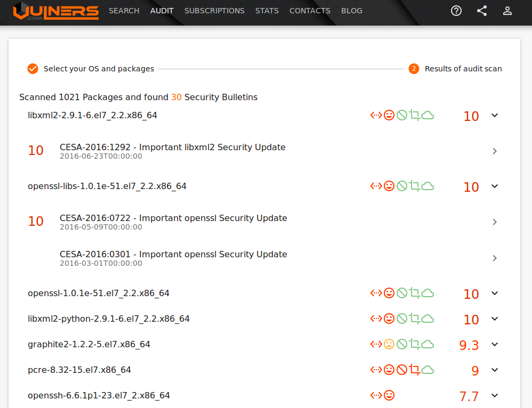Open bulletin CESA-2016:1292 libxml2 Security Update
Viewport: 532px width, 408px height.
click(x=173, y=147)
